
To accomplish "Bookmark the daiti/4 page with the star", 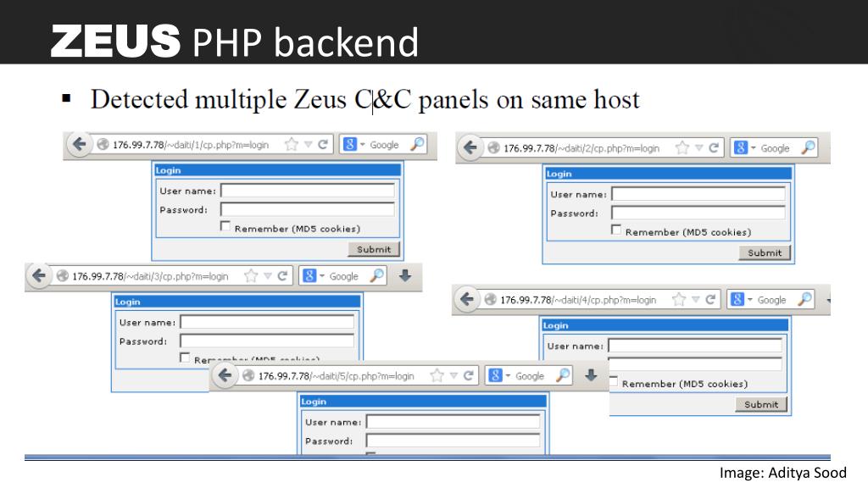I will pos(679,300).
